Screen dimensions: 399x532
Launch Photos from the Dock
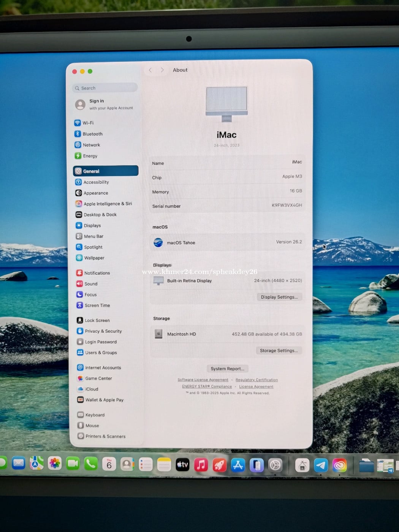55,463
